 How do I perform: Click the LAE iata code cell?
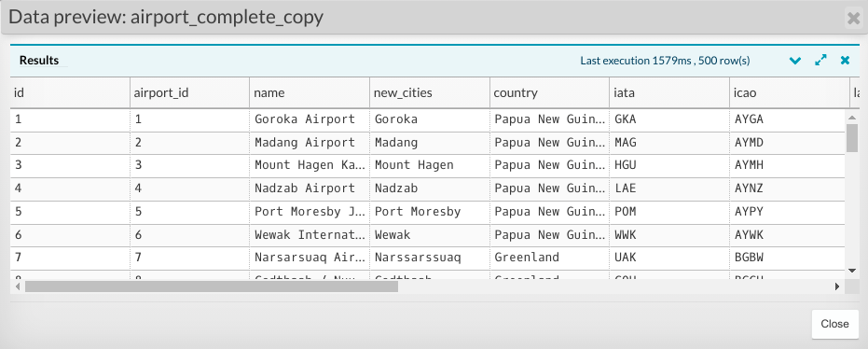(x=669, y=188)
